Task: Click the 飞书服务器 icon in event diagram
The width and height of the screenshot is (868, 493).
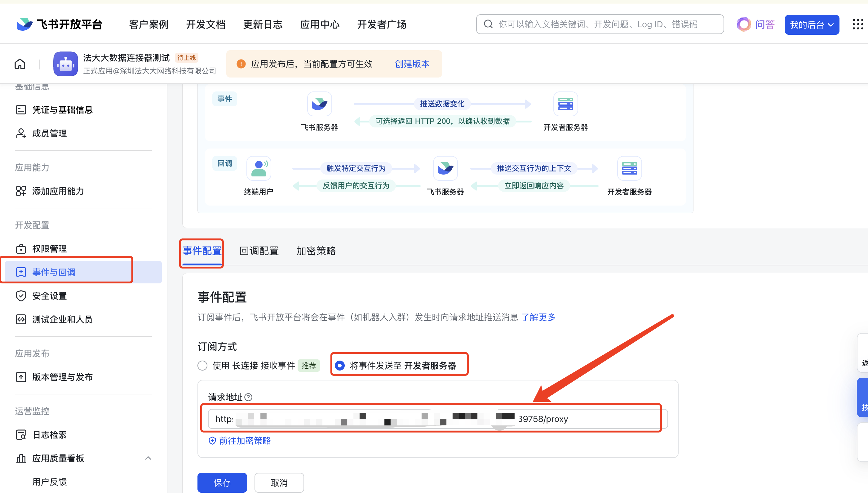Action: tap(320, 104)
